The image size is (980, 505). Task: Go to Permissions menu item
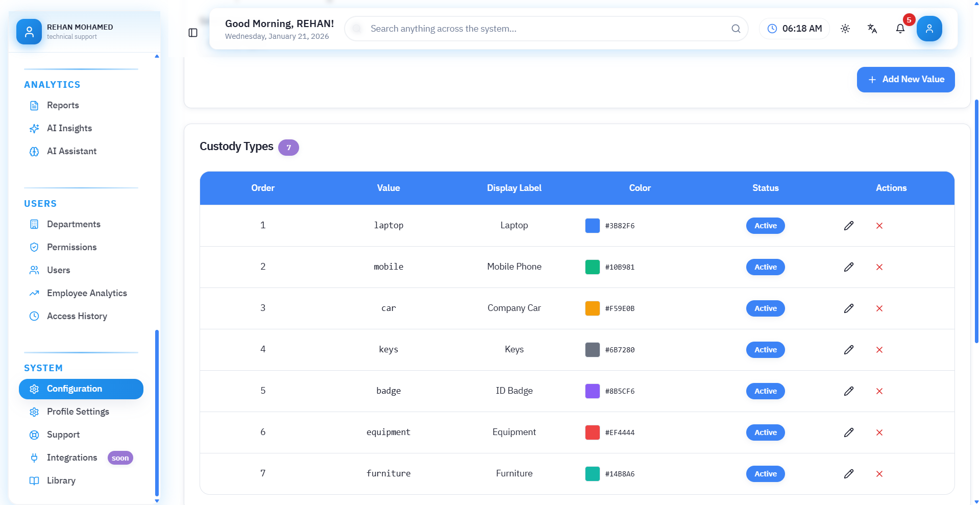click(x=71, y=247)
